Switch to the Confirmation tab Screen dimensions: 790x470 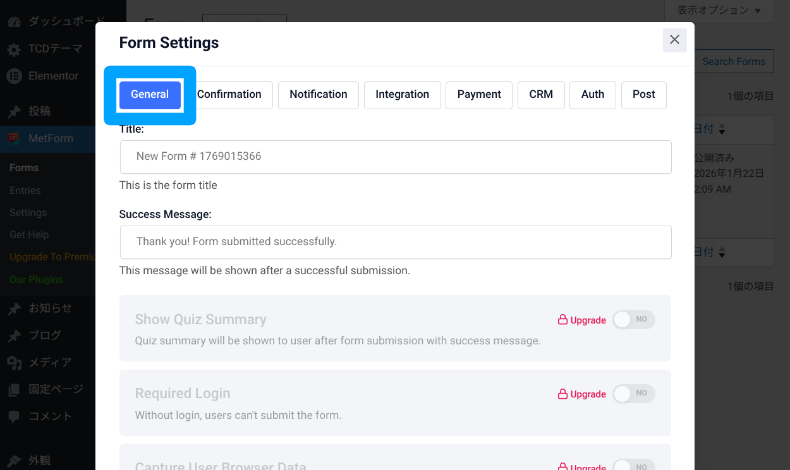coord(229,94)
